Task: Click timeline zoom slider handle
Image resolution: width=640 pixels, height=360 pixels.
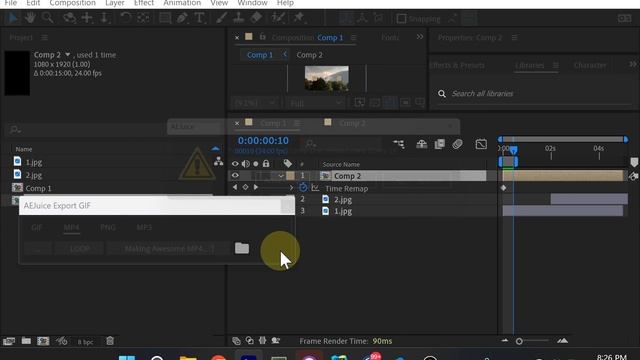Action: [x=519, y=341]
